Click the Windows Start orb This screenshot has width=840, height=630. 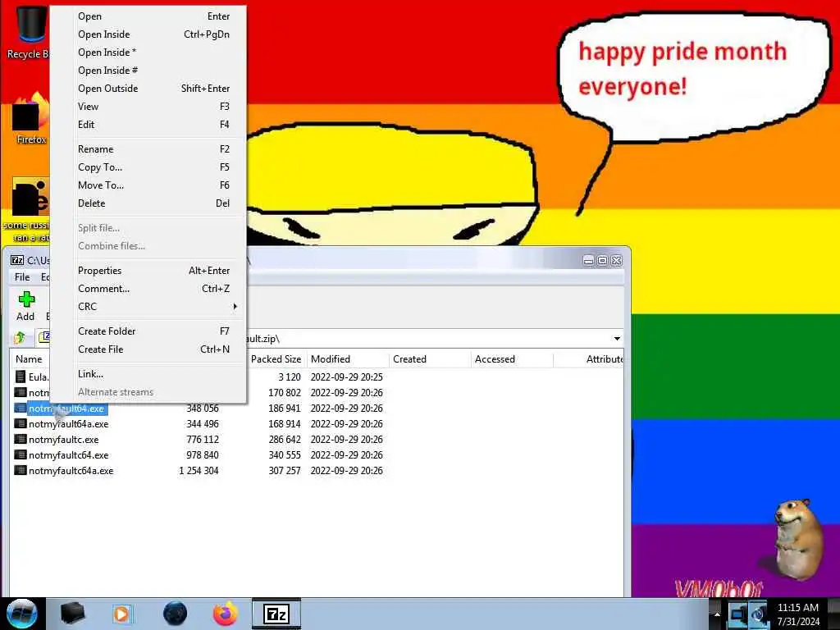21,614
